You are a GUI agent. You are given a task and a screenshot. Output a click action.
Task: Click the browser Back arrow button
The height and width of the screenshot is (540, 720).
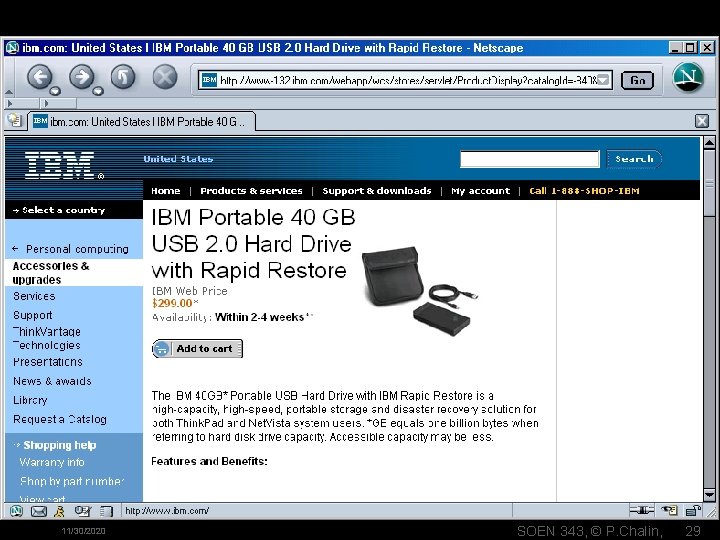[39, 76]
